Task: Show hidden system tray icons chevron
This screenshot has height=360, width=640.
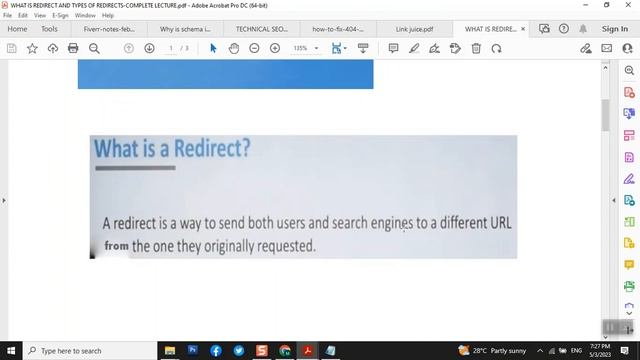Action: tap(540, 351)
